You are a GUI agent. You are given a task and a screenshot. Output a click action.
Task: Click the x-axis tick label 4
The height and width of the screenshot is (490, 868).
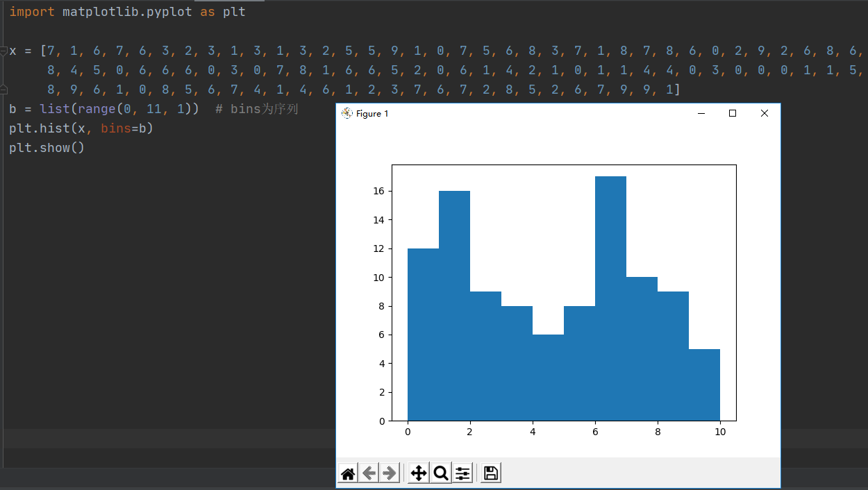click(x=533, y=432)
